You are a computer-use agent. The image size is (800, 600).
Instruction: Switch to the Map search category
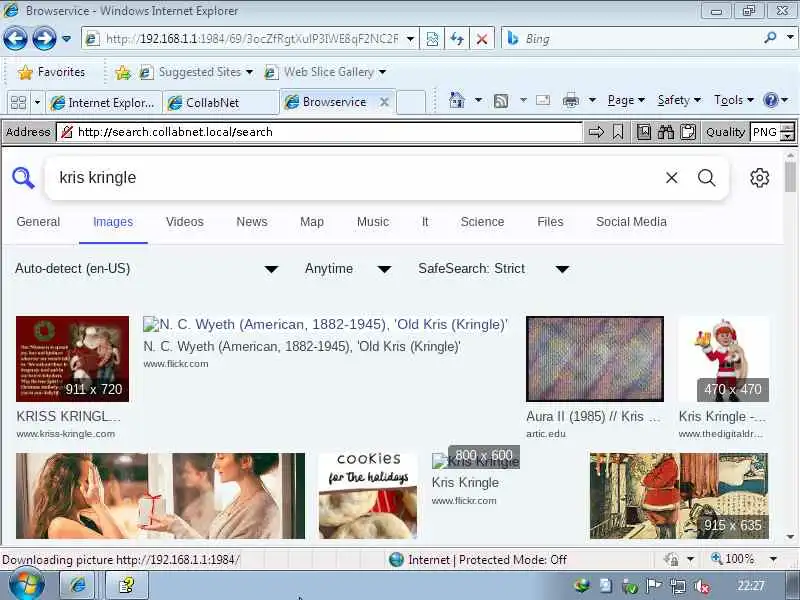point(312,222)
